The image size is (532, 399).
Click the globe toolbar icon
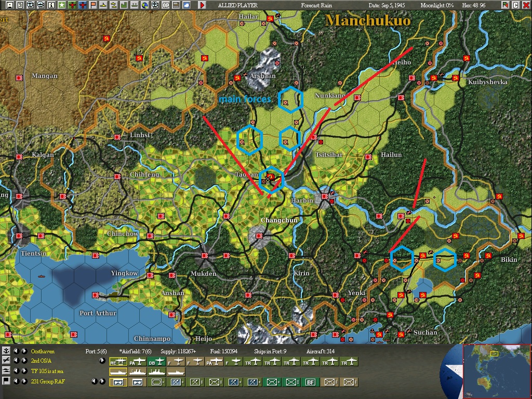[145, 5]
